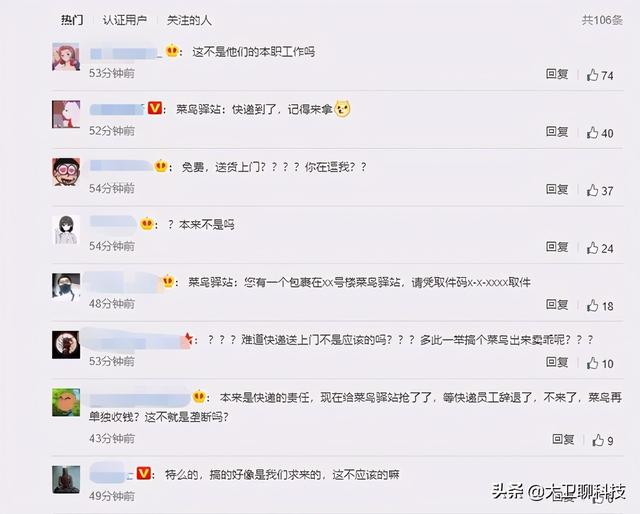Tap thumbs-up on the 40-like comment
The image size is (640, 514).
592,133
